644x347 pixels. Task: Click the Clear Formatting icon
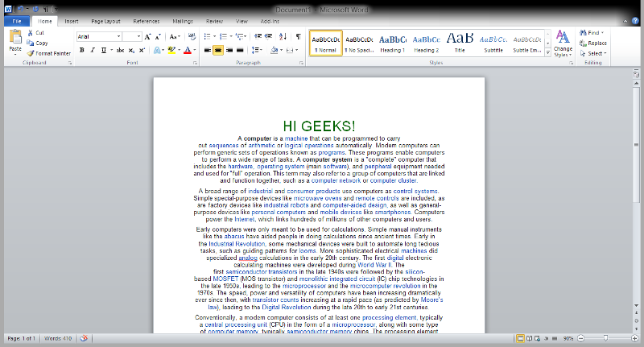192,36
